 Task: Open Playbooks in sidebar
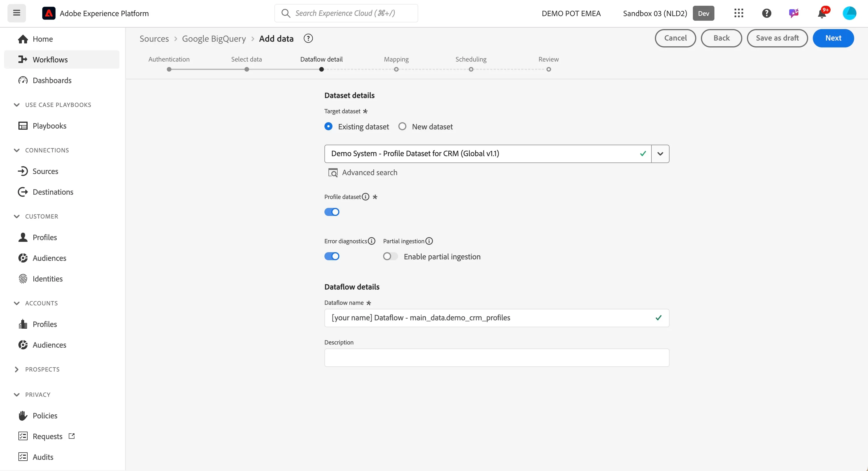tap(62, 126)
